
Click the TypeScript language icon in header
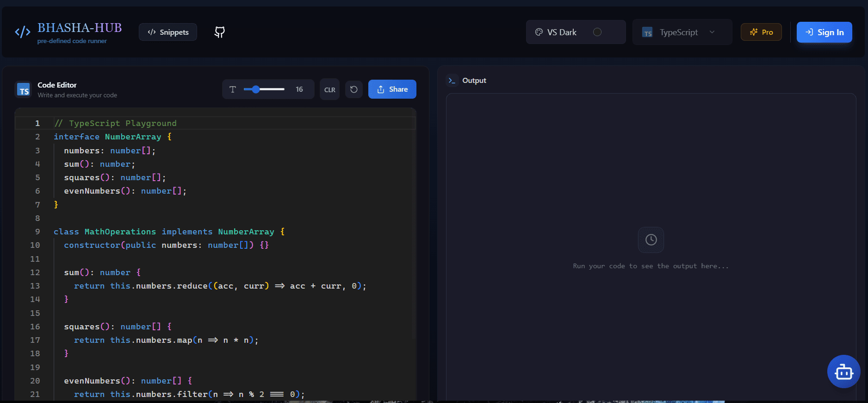point(647,32)
